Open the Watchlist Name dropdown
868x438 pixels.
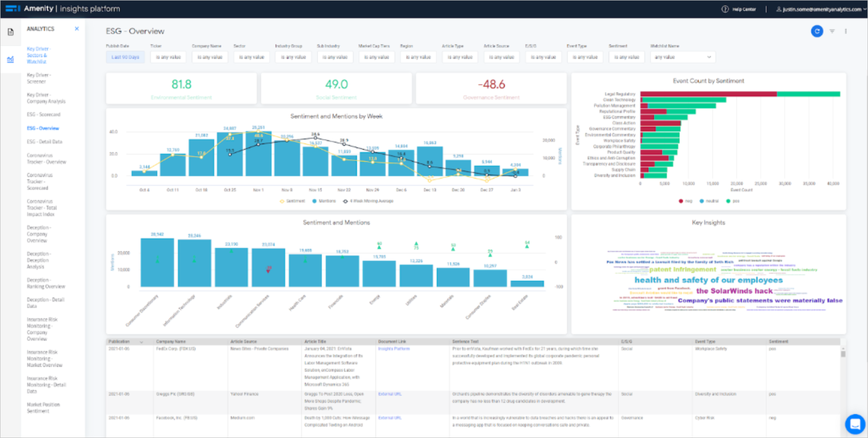(x=682, y=56)
